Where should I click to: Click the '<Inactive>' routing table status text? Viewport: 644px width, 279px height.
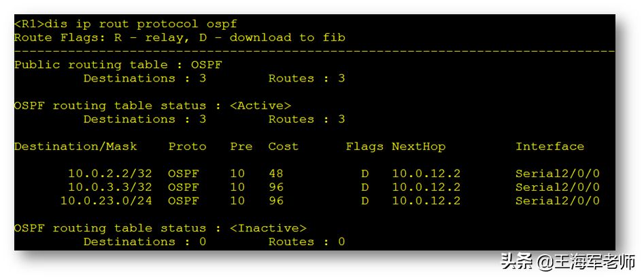coord(268,228)
